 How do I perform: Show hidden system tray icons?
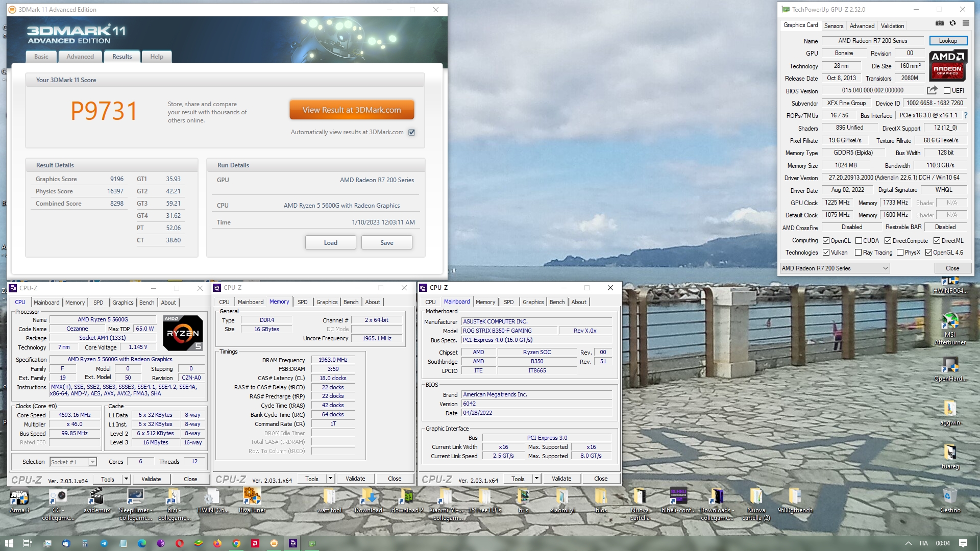[908, 543]
